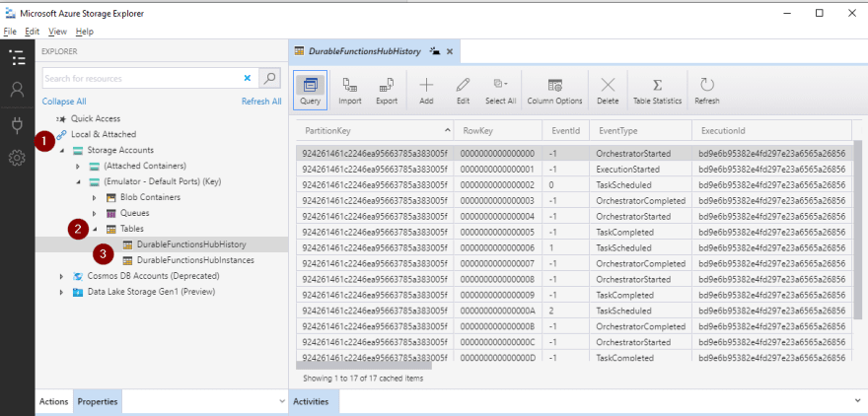Select the Storage Accounts tree item
Viewport: 868px width, 416px height.
tap(120, 150)
